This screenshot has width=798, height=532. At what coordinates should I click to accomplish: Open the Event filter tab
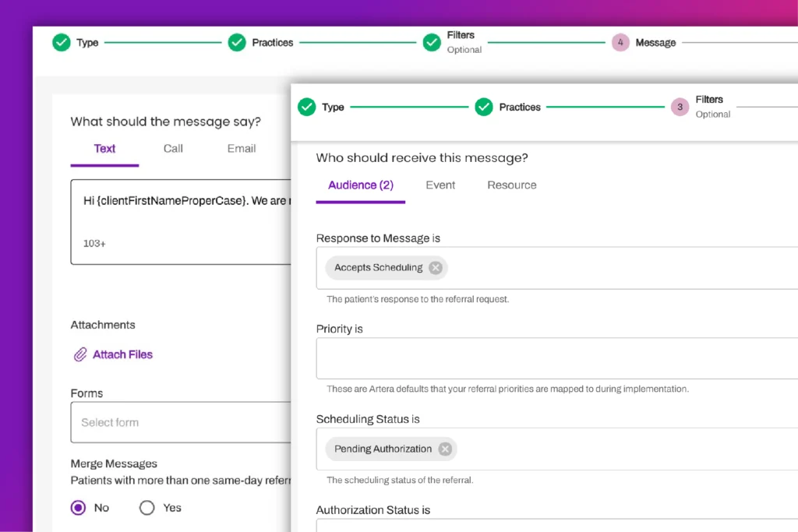pyautogui.click(x=440, y=185)
